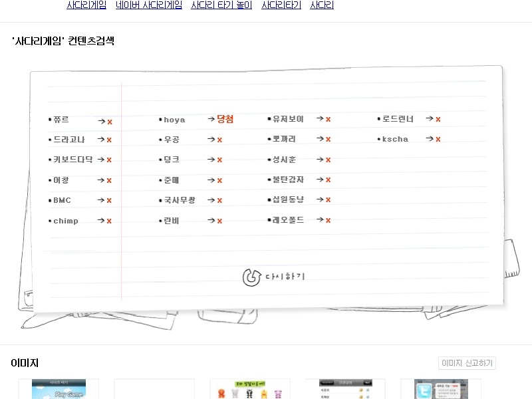The height and width of the screenshot is (399, 532).
Task: Click the short 사다리 link at the top
Action: coord(322,5)
